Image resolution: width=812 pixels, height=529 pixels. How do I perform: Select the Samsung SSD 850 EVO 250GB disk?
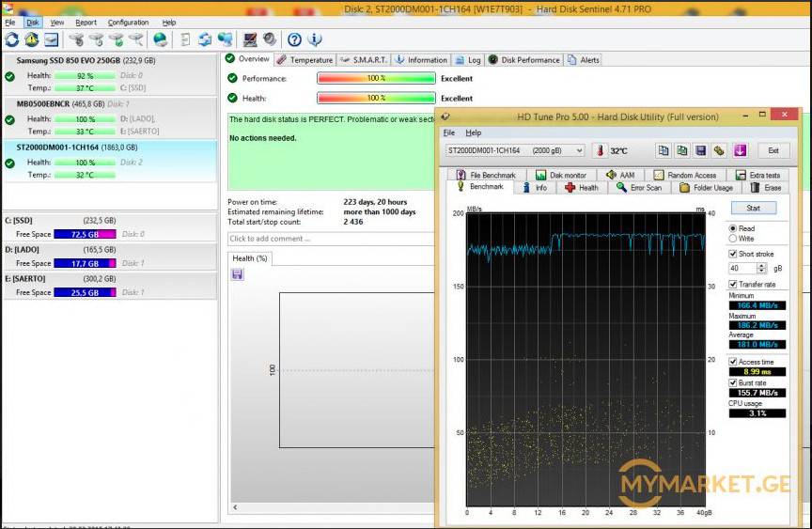[109, 74]
